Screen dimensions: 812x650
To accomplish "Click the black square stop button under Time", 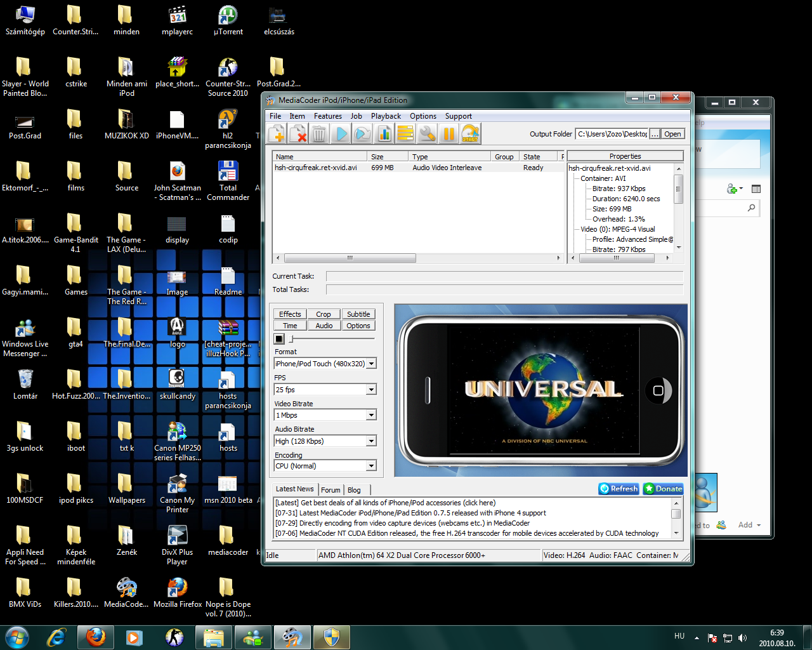I will pos(279,339).
